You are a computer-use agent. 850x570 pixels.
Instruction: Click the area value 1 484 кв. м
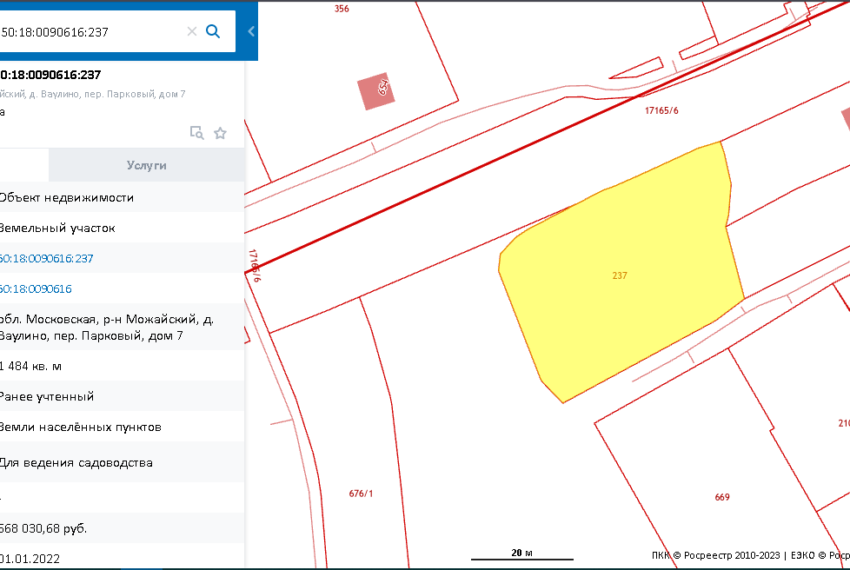click(30, 366)
